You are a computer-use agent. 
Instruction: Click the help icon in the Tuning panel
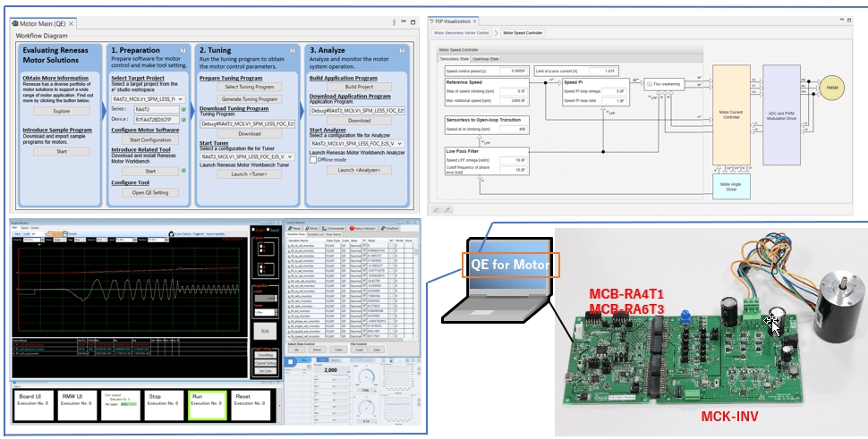tap(292, 51)
